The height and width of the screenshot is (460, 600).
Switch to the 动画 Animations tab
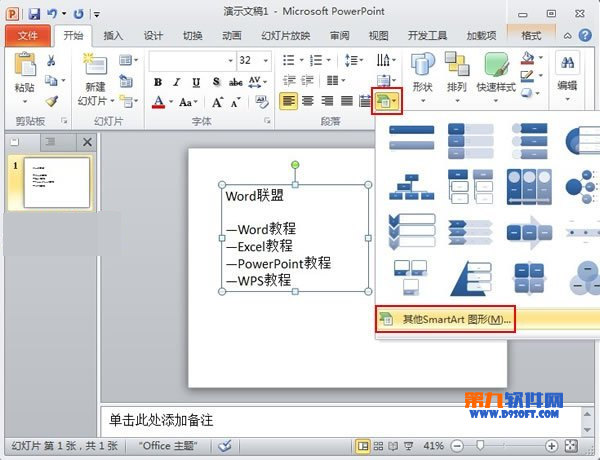(x=232, y=36)
